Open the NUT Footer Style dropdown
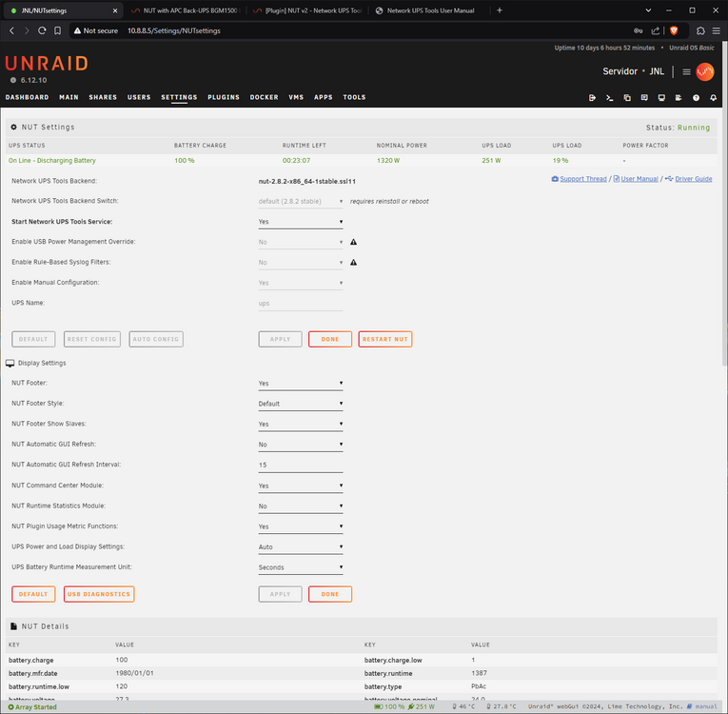Image resolution: width=728 pixels, height=714 pixels. 301,405
